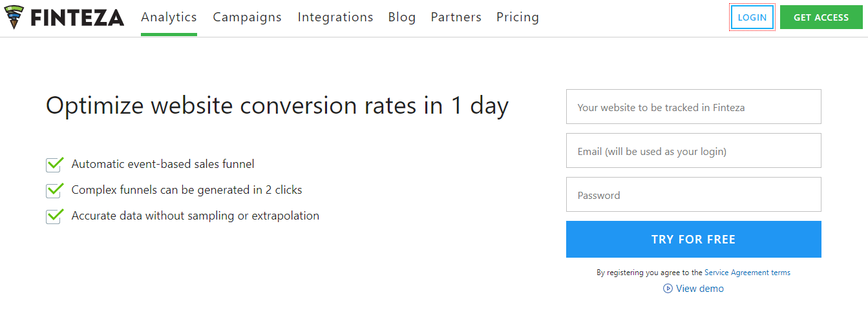Screen dimensions: 868x330
Task: Click the play icon beside View demo
Action: 668,289
